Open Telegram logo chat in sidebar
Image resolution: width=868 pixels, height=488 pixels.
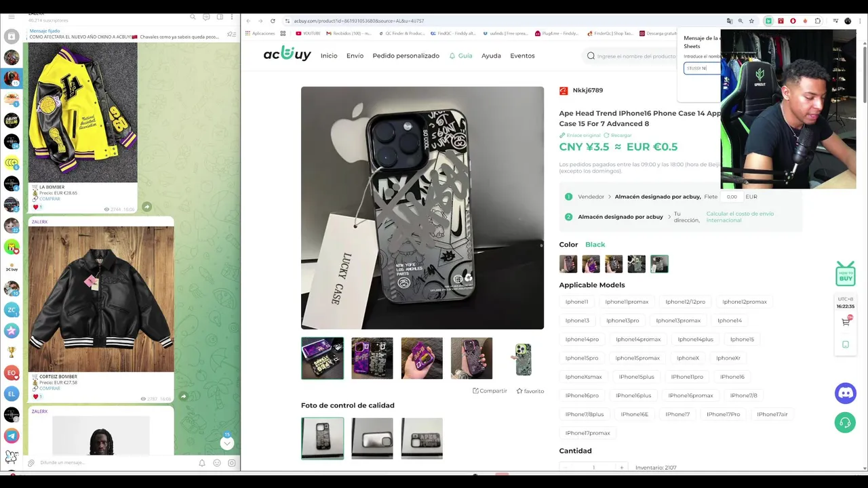tap(12, 436)
